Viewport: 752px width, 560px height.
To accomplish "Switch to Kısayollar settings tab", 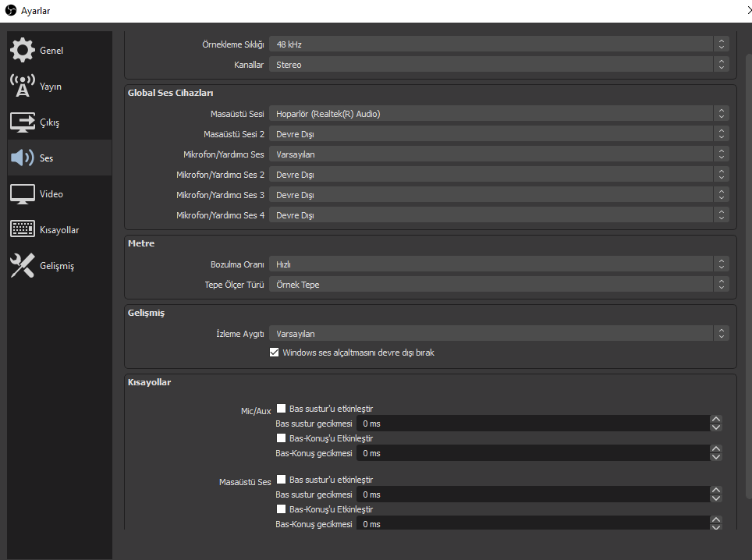I will tap(59, 229).
